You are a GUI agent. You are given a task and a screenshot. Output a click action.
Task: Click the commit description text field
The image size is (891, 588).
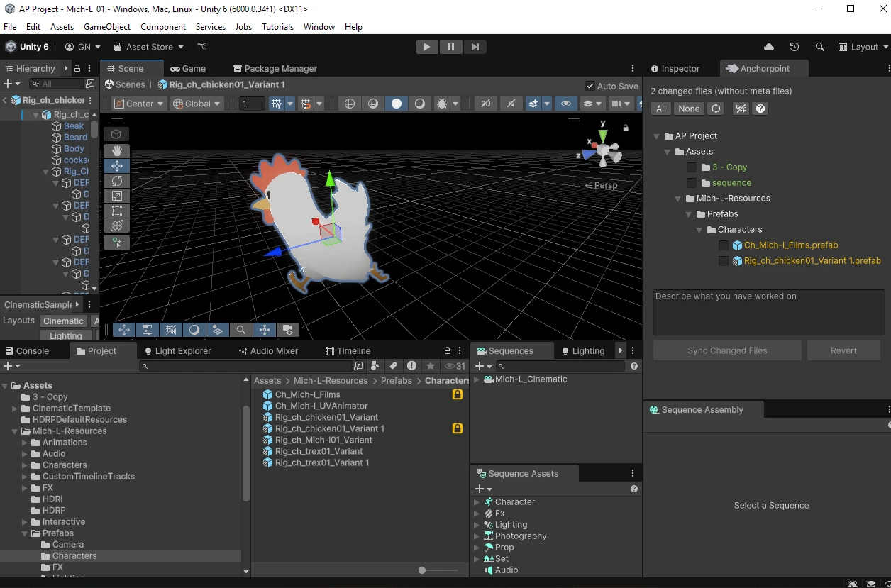768,312
